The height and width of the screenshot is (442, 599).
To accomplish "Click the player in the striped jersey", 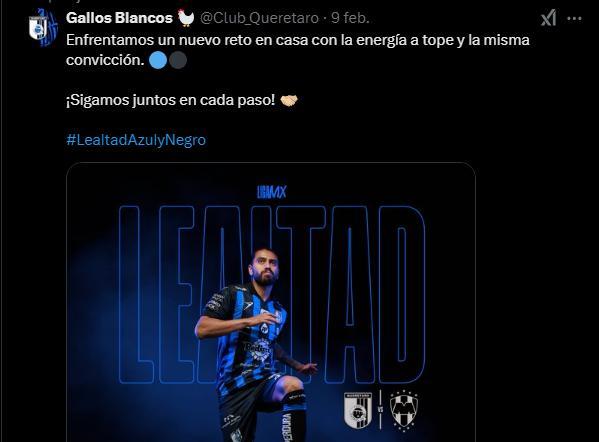I will 254,344.
